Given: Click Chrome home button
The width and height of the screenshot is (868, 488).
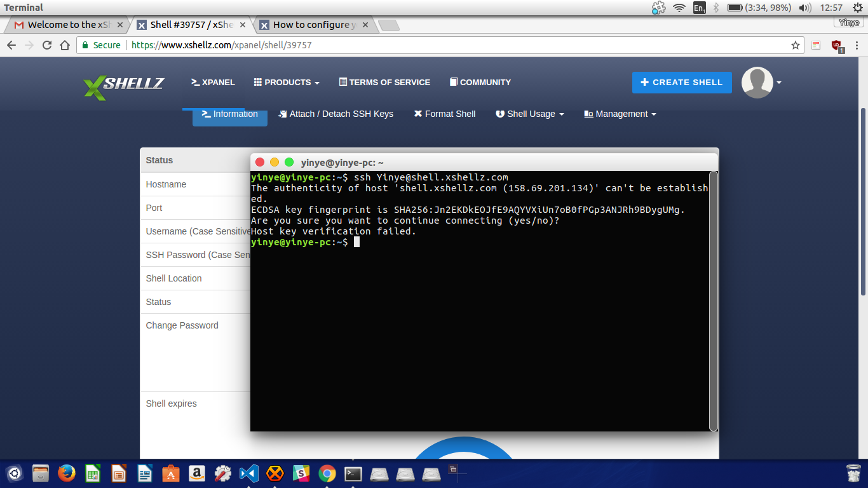Looking at the screenshot, I should point(65,45).
